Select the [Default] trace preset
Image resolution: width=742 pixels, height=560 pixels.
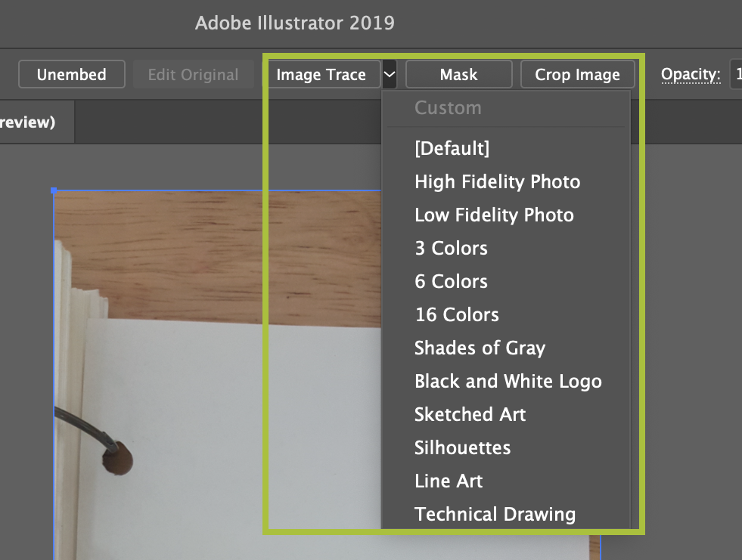tap(505, 149)
